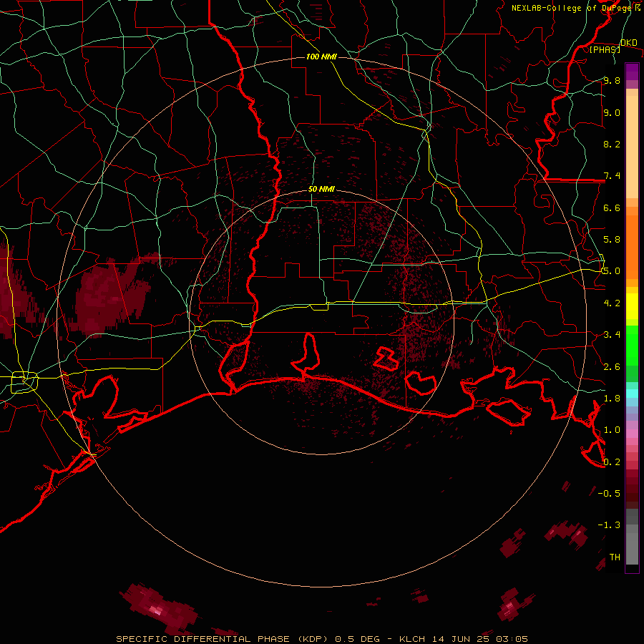Select the [PHAS] units label
The width and height of the screenshot is (644, 644).
(x=605, y=49)
